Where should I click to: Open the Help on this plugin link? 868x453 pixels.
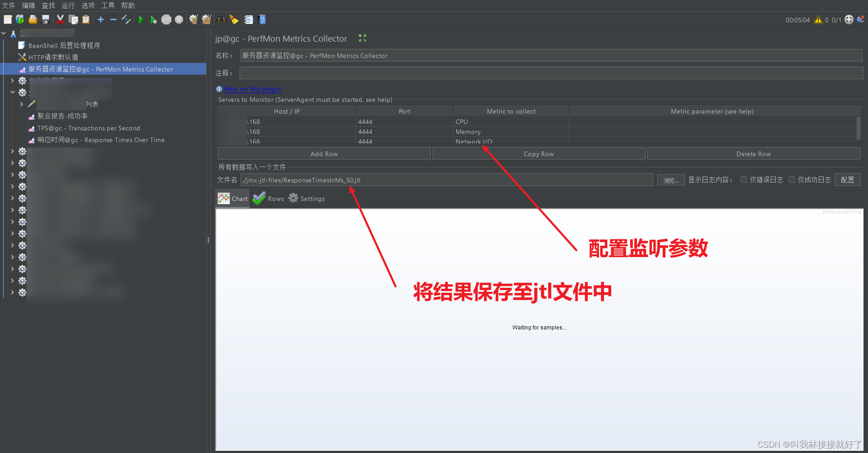252,89
